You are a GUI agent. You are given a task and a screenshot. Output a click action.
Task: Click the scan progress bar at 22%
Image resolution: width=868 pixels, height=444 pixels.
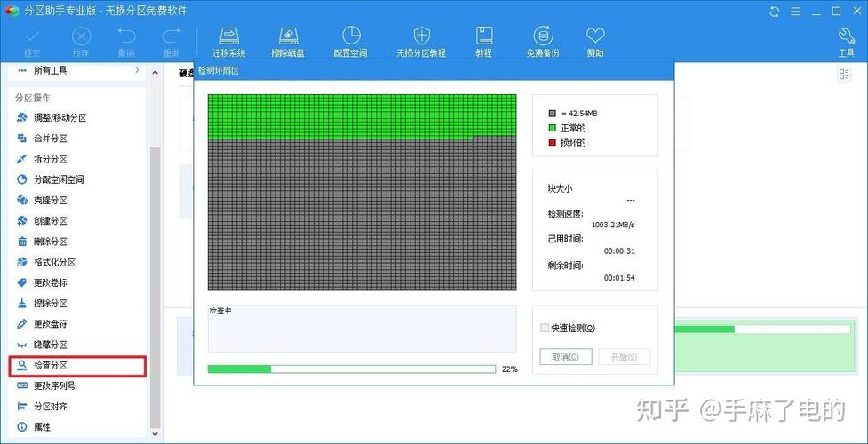[352, 369]
